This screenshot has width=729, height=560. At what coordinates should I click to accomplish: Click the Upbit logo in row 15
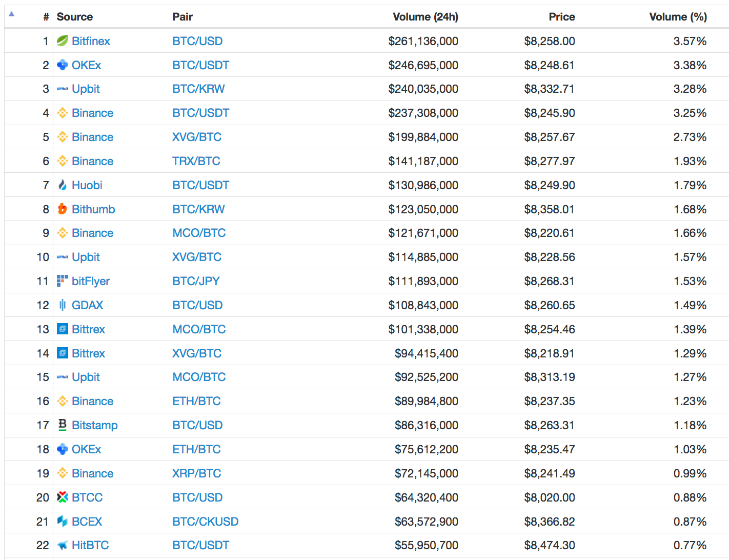tap(63, 377)
